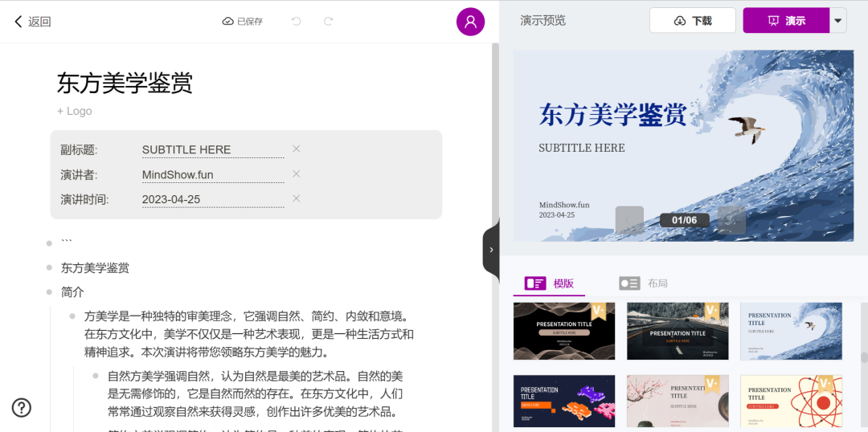Select the dark blue pixel blocks template

click(x=564, y=401)
